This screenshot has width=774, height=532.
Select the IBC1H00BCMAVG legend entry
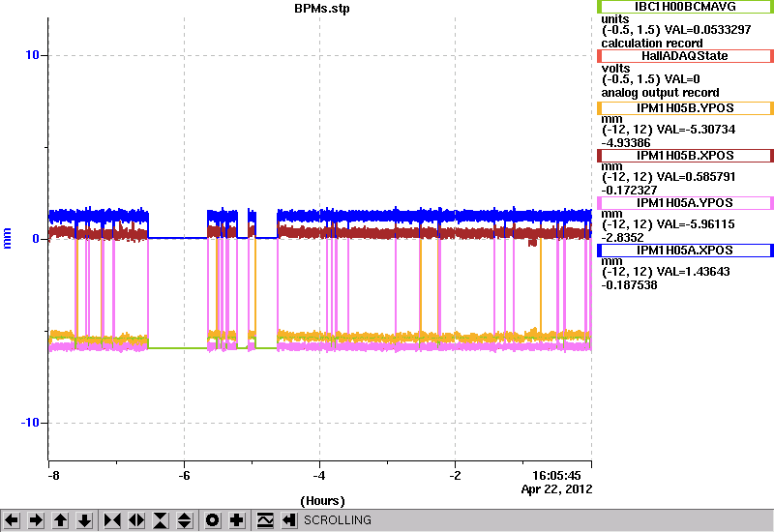pyautogui.click(x=686, y=7)
